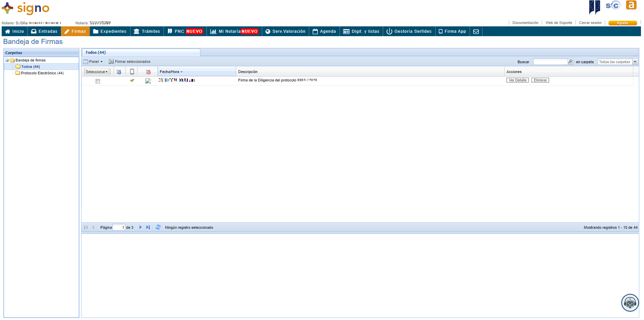Open the Todas las carpetas combo box
This screenshot has height=320, width=644.
[x=635, y=61]
